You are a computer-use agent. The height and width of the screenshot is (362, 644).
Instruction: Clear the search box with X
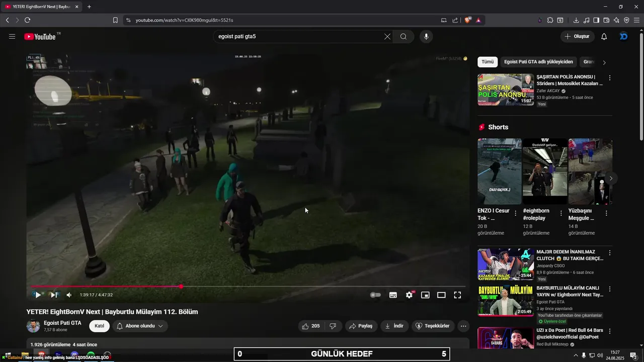pyautogui.click(x=387, y=37)
